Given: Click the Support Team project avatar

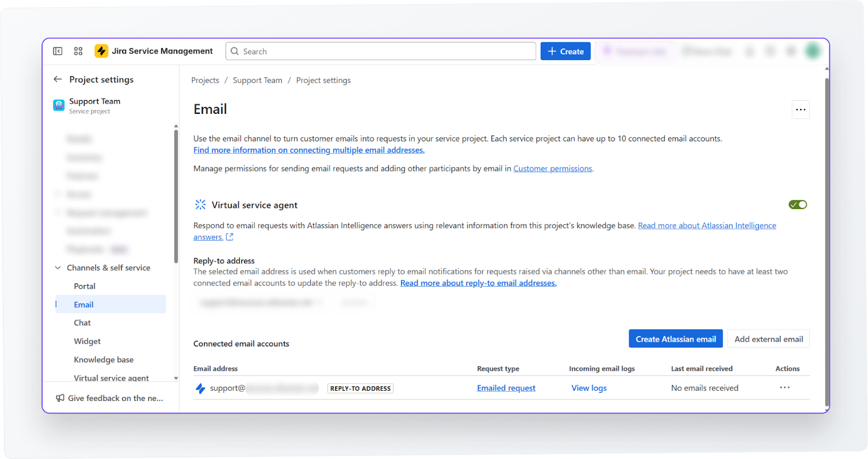Looking at the screenshot, I should click(x=58, y=105).
